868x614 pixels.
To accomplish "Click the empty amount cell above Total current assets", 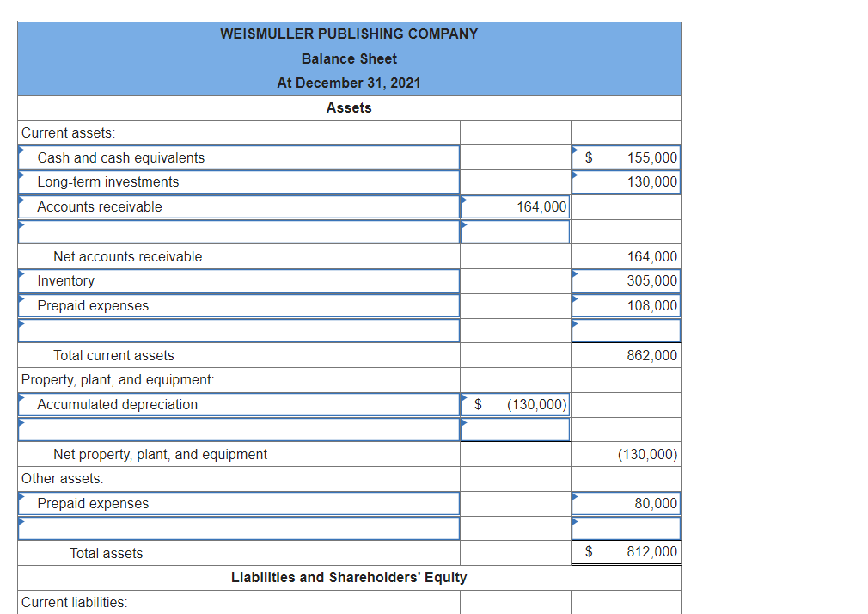I will (x=625, y=330).
